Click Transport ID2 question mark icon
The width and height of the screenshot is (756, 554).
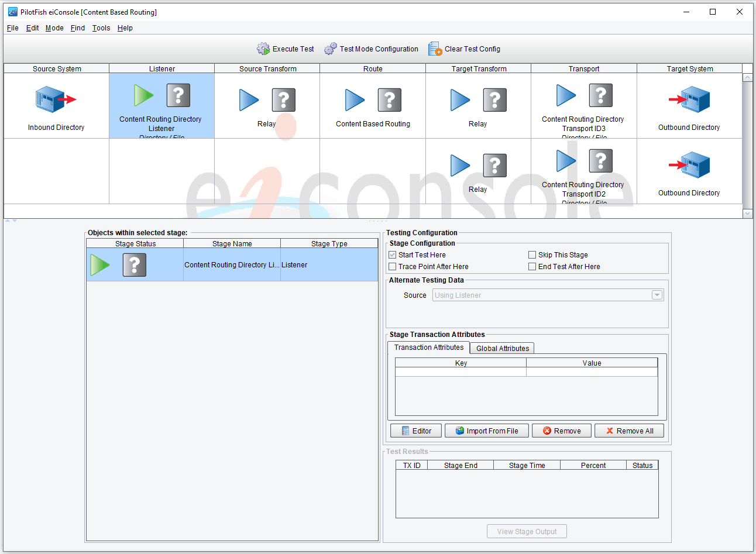pos(601,161)
